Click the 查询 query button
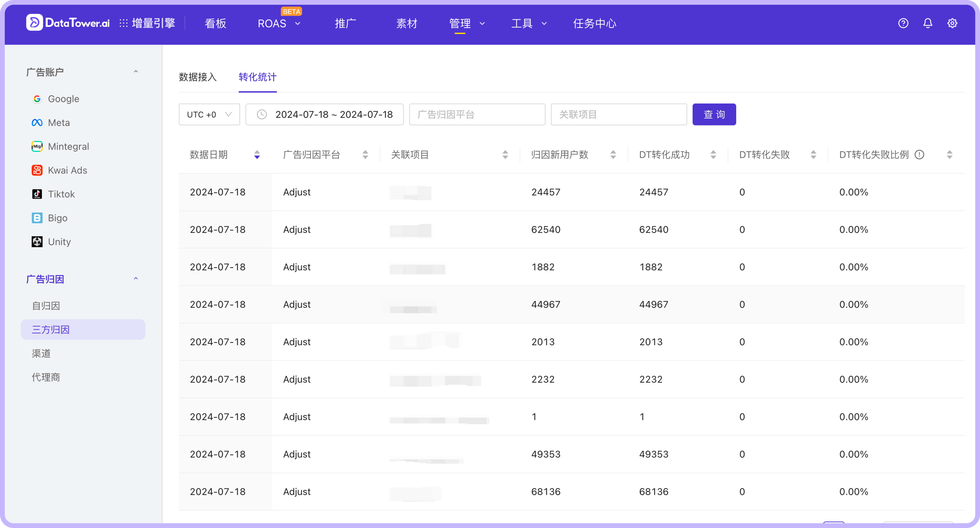The image size is (980, 528). click(x=714, y=114)
